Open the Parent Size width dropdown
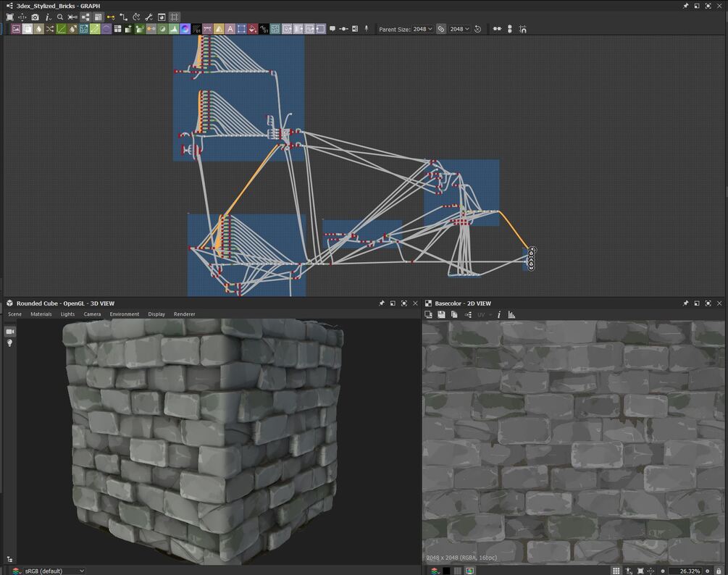Screen dimensions: 728x575 (x=422, y=29)
